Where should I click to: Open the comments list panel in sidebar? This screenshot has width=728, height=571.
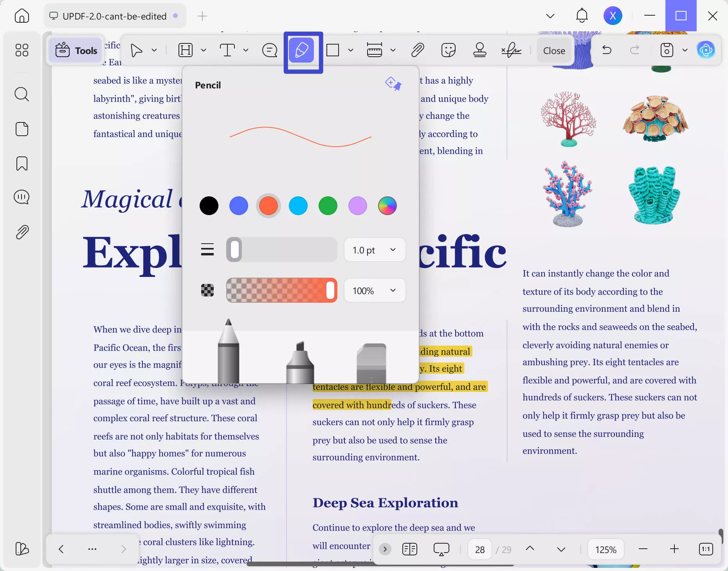pos(22,197)
